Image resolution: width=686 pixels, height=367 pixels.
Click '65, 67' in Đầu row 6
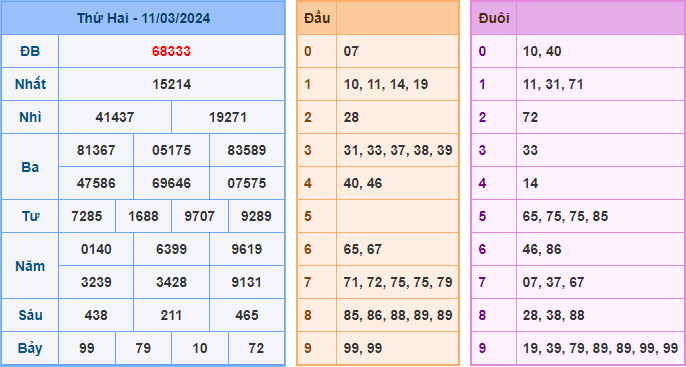tap(363, 249)
